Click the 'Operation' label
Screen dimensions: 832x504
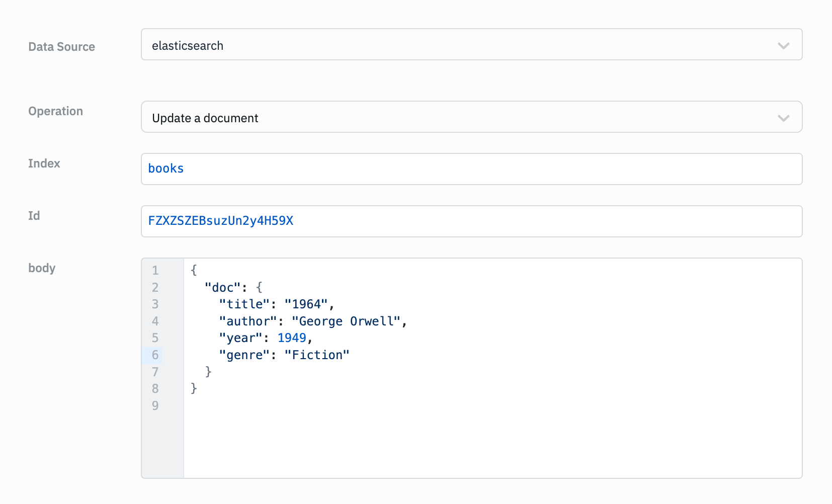click(55, 111)
